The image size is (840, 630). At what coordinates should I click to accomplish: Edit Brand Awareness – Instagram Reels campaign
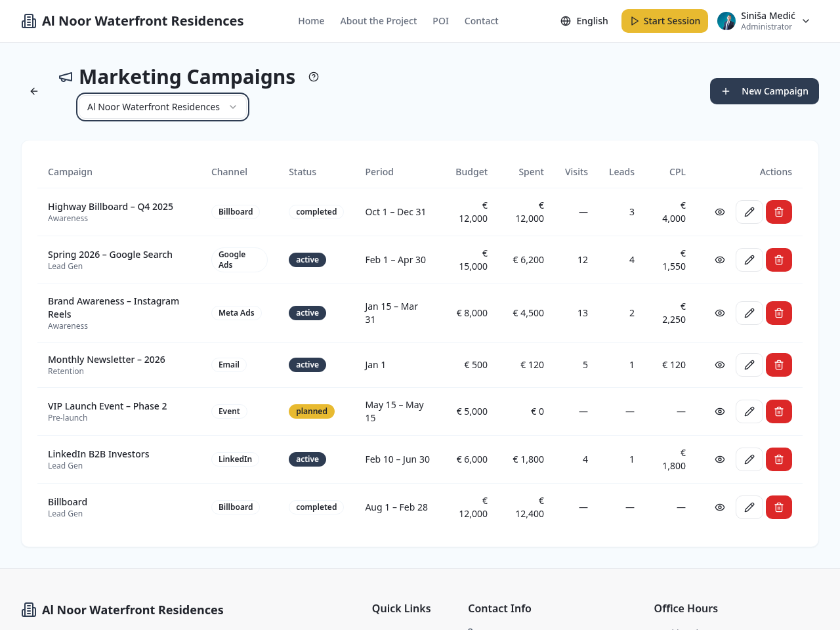coord(749,313)
